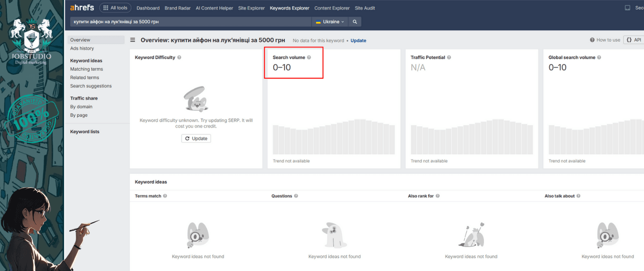This screenshot has width=644, height=271.
Task: Click the Search volume 0–10 value
Action: coord(282,68)
